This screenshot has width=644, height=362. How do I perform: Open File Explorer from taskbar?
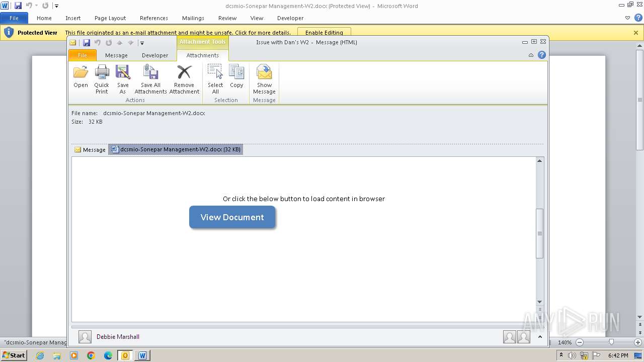coord(57,355)
